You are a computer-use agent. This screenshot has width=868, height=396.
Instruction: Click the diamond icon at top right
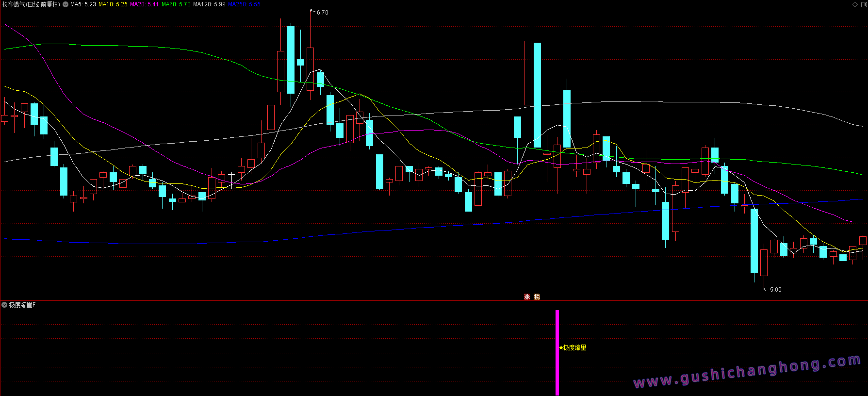[855, 4]
